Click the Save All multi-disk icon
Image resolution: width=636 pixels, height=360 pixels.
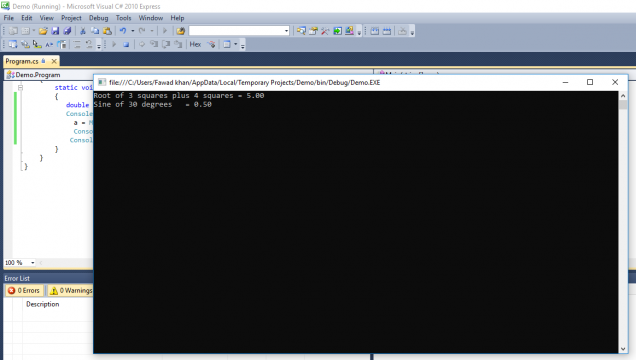tap(67, 31)
